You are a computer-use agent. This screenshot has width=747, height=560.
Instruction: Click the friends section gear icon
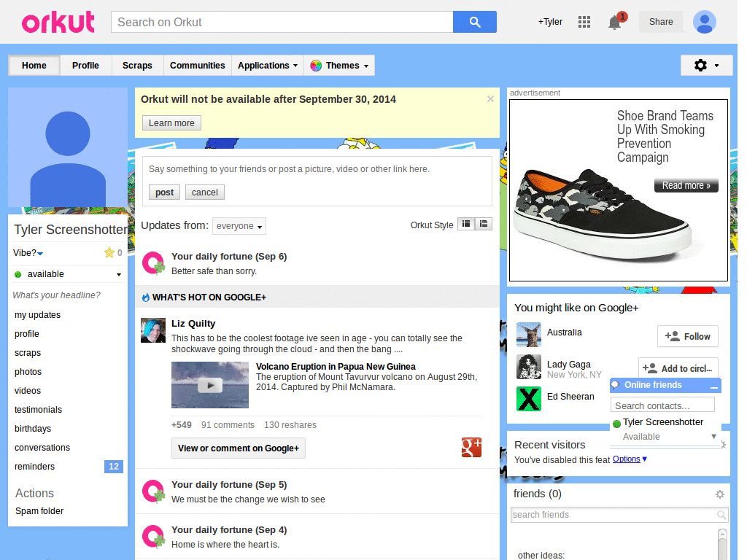(x=720, y=494)
